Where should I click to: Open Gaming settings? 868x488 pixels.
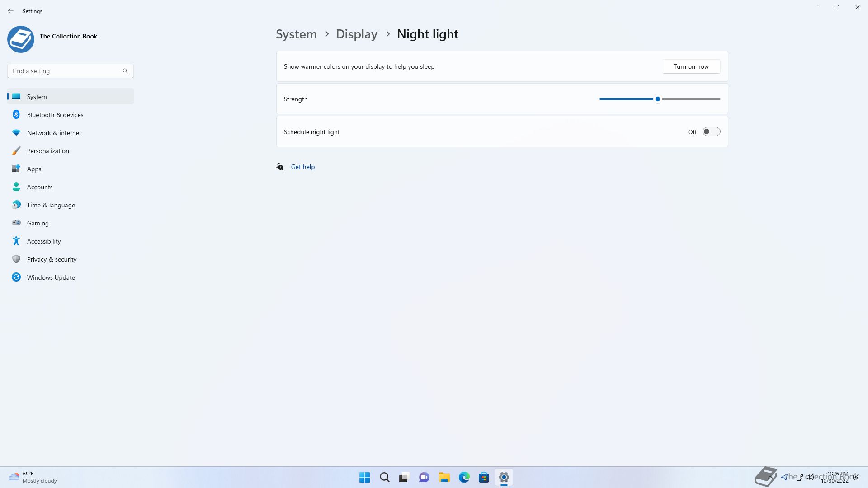pos(71,223)
